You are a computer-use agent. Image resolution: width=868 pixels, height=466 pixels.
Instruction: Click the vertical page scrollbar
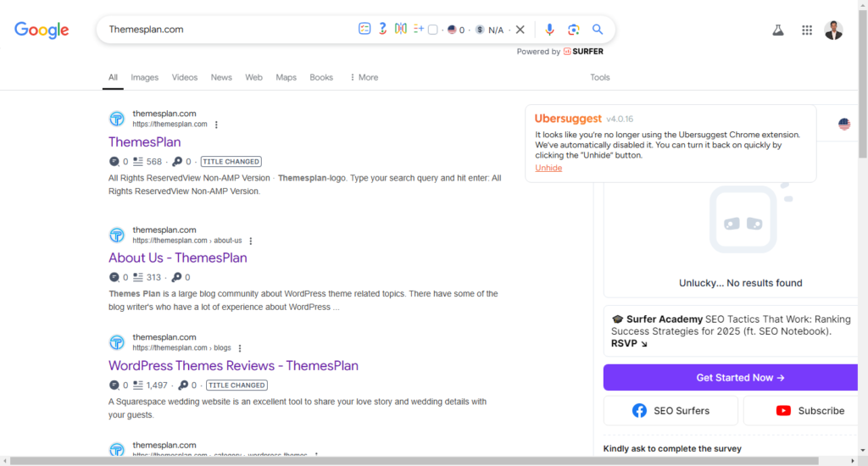(863, 83)
